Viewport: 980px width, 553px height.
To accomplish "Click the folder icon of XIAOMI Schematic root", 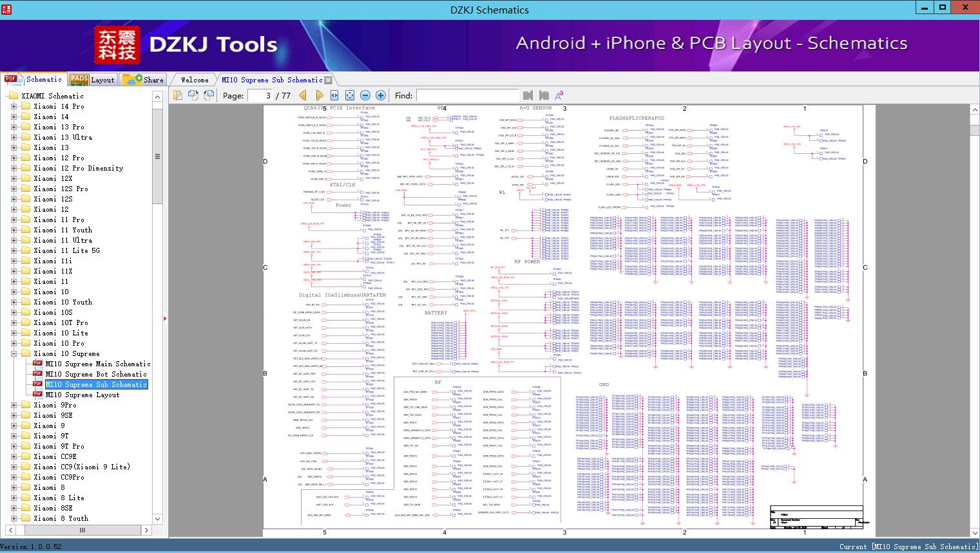I will tap(14, 96).
